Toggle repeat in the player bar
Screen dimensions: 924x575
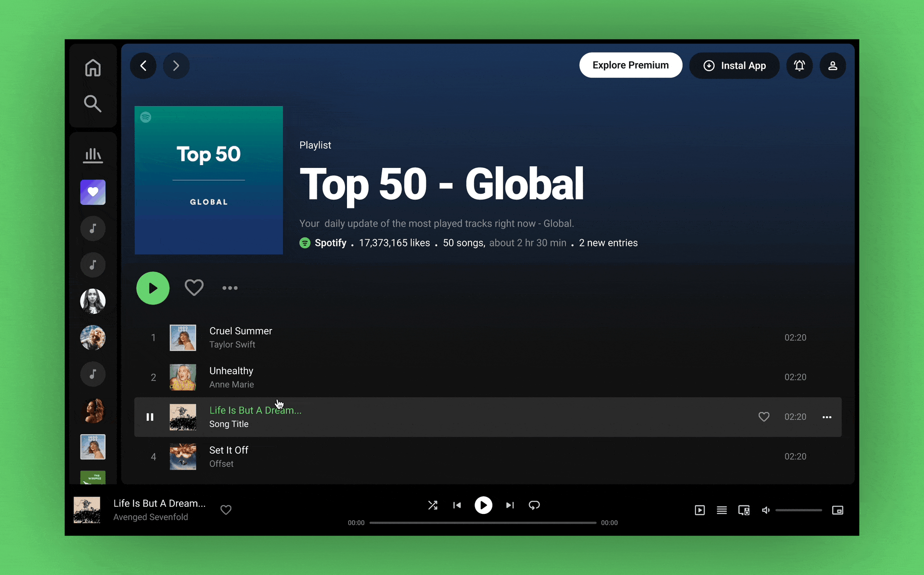534,505
